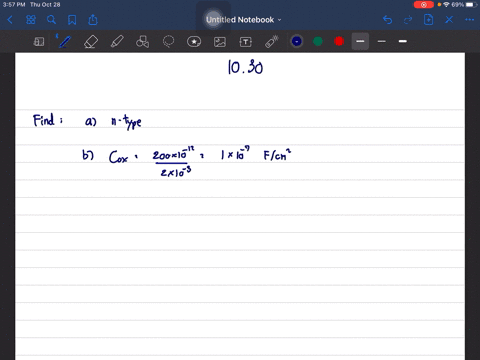Undo the last stroke
The image size is (480, 360).
point(387,20)
